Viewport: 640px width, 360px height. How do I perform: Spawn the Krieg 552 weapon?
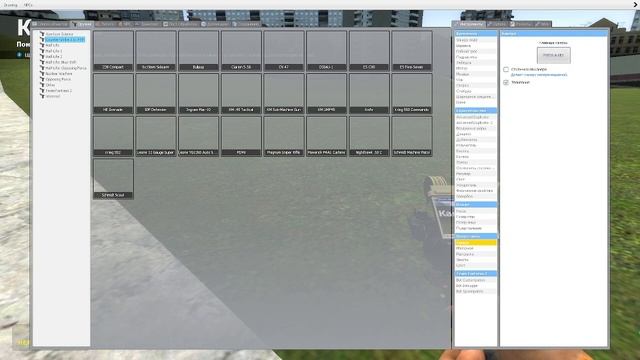coord(113,136)
